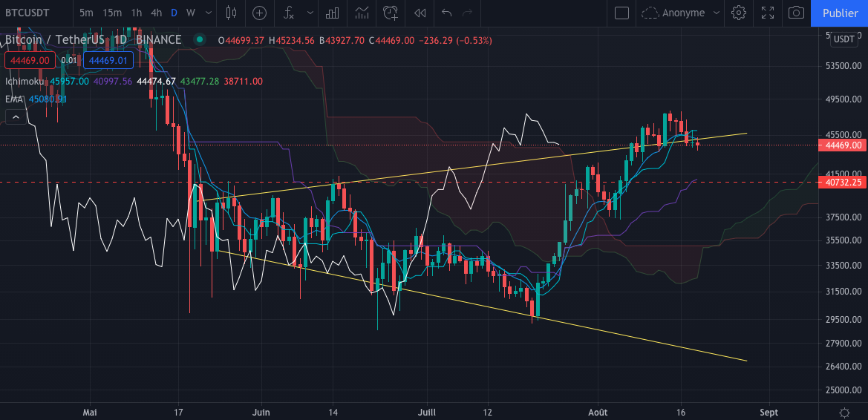Viewport: 868px width, 420px height.
Task: Open the layout selection square icon
Action: pos(622,13)
